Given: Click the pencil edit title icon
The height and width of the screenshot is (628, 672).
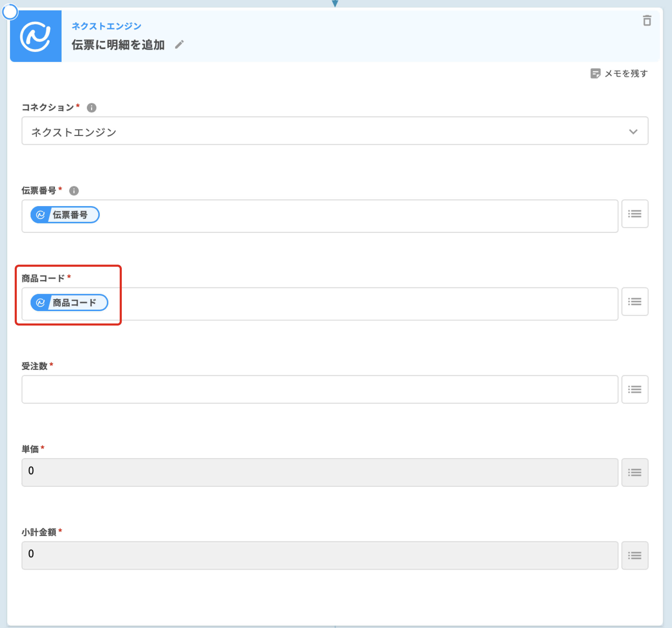Looking at the screenshot, I should [179, 45].
